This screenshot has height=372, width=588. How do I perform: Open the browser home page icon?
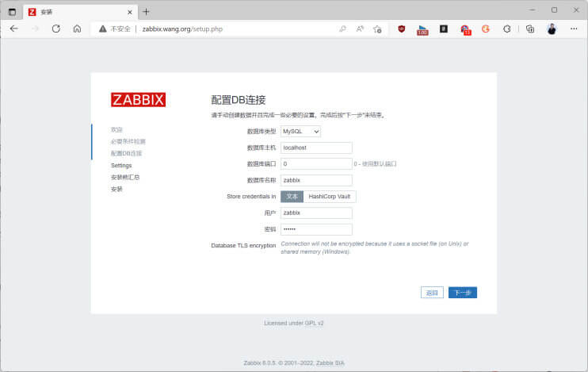pos(77,29)
